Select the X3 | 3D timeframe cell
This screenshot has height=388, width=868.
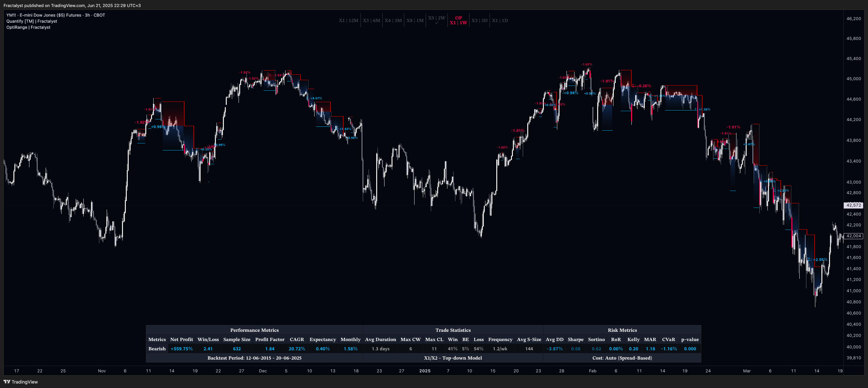coord(479,20)
